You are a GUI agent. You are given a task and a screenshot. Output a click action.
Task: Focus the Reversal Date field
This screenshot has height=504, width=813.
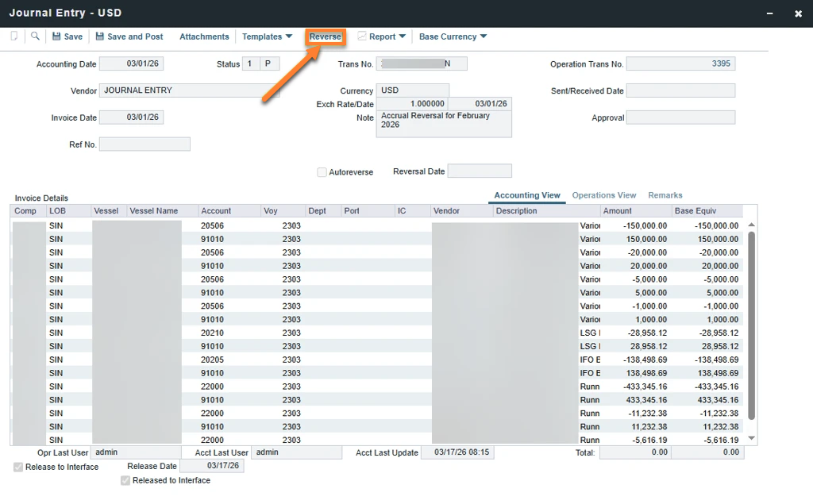click(480, 171)
